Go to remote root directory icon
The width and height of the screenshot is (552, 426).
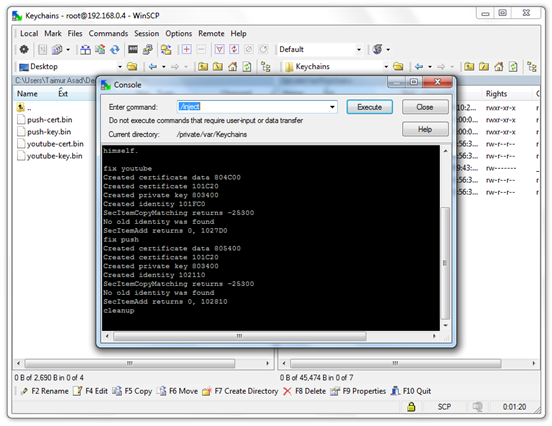pyautogui.click(x=484, y=66)
